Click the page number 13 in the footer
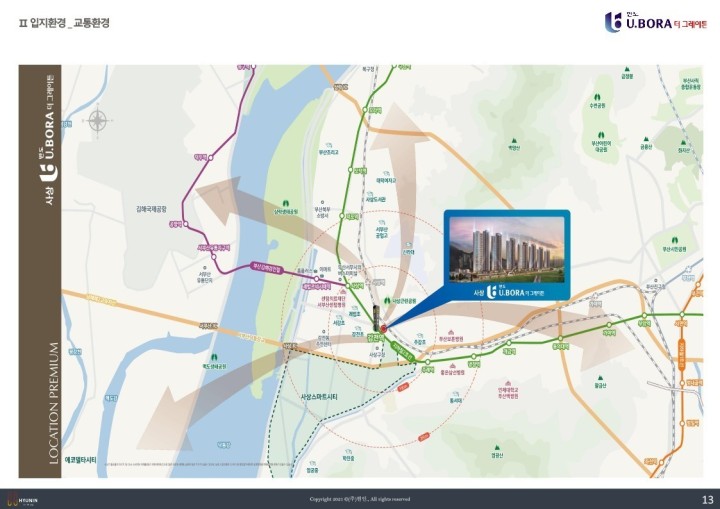720x509 pixels. 708,500
